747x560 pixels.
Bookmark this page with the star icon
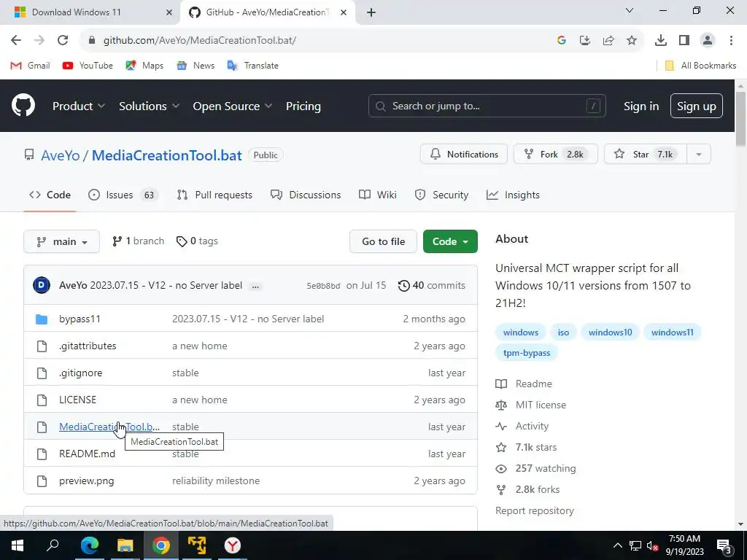coord(632,41)
